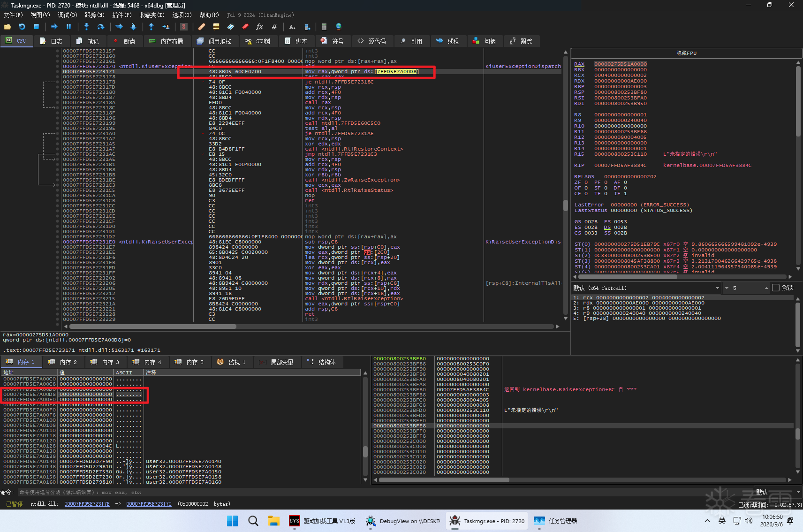Follow status bar link 00007FFD5E72317B
803x532 pixels.
pyautogui.click(x=87, y=504)
